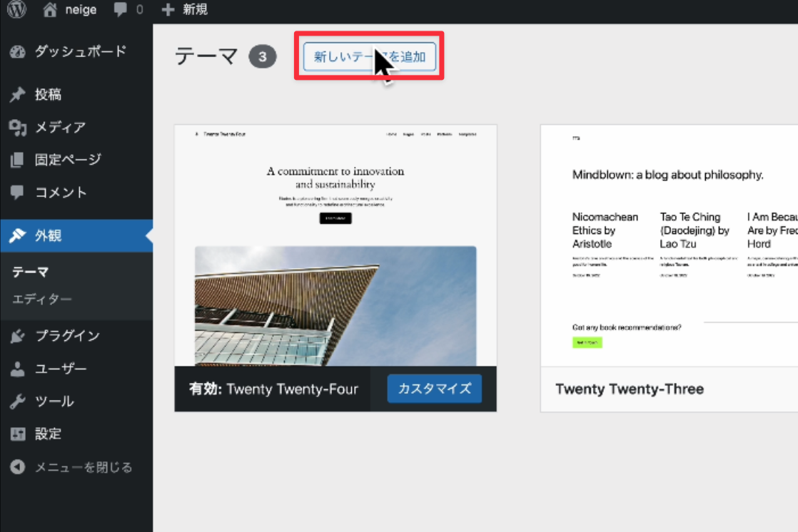The height and width of the screenshot is (532, 798).
Task: Click the 外観 paintbrush icon
Action: pos(18,236)
